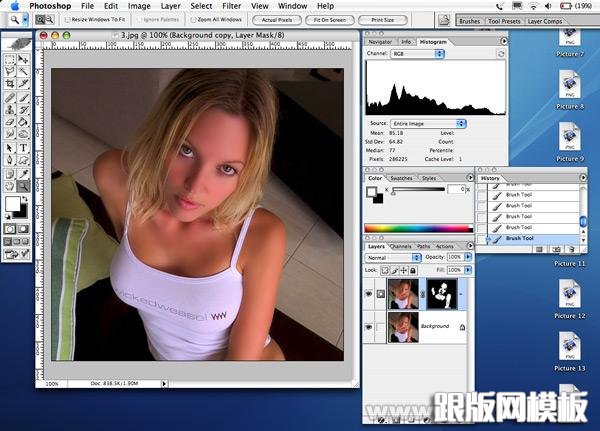600x431 pixels.
Task: Click the Actual Pixels button
Action: 277,20
